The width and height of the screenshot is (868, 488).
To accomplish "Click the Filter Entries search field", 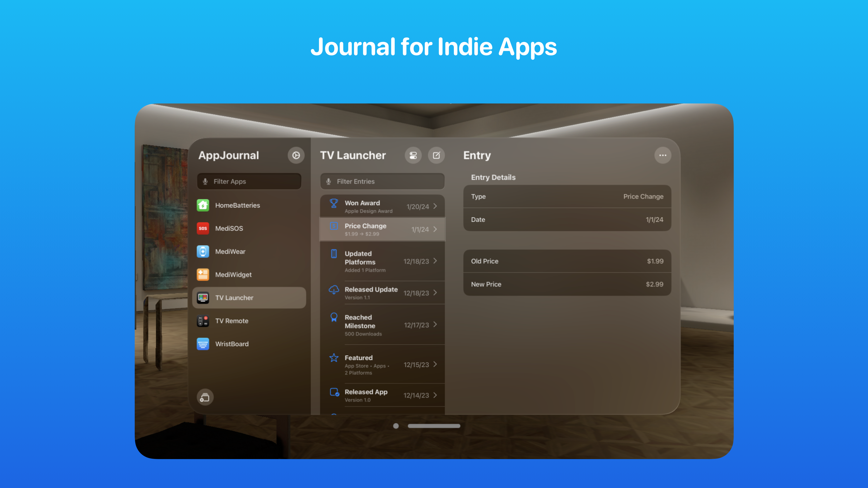I will coord(382,181).
